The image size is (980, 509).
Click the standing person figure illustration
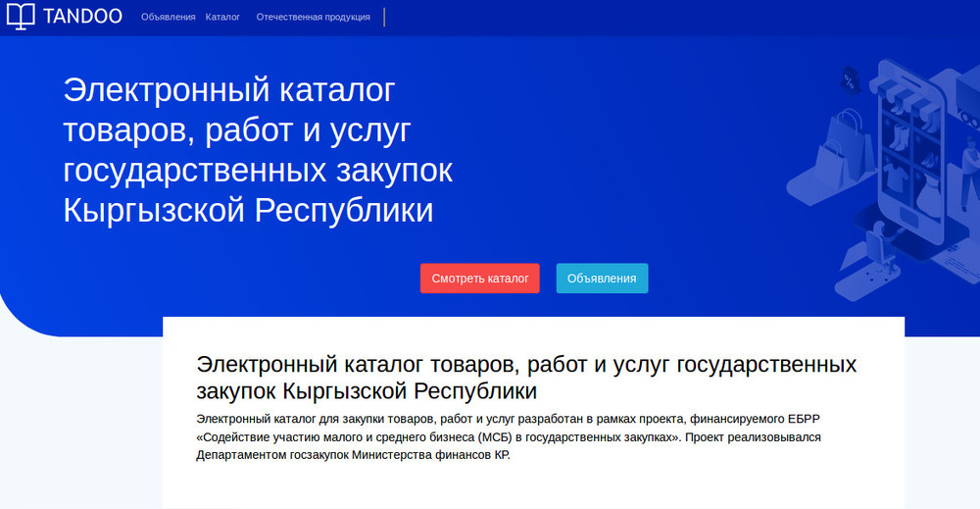[968, 172]
